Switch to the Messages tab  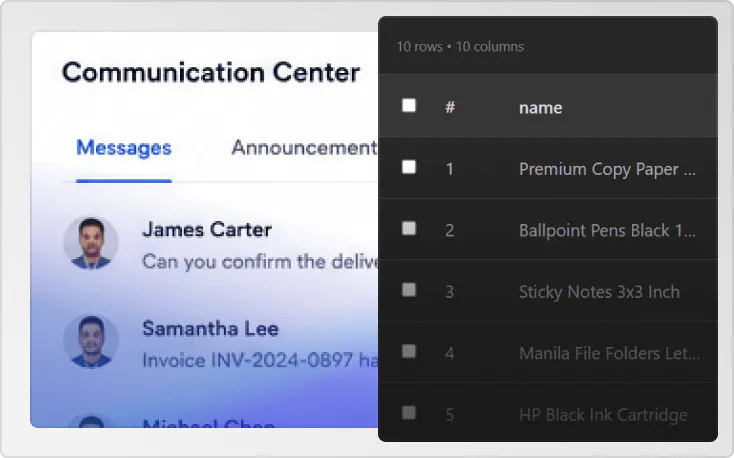124,148
